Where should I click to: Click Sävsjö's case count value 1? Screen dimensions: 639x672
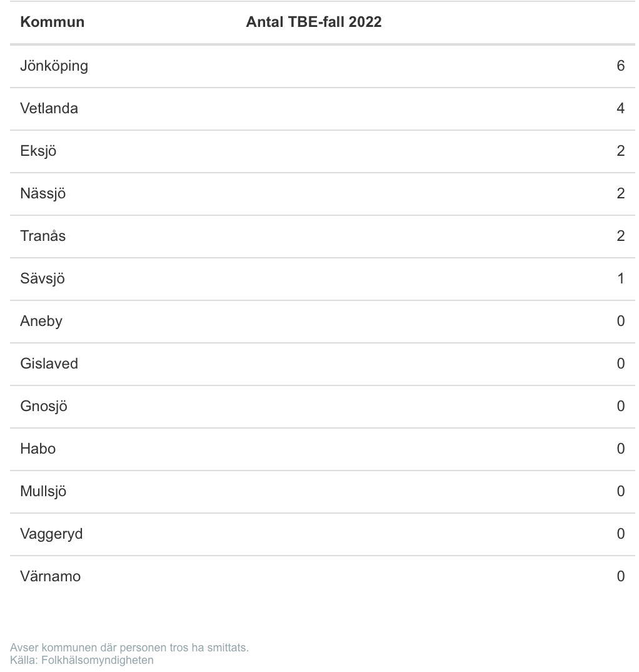pos(620,278)
